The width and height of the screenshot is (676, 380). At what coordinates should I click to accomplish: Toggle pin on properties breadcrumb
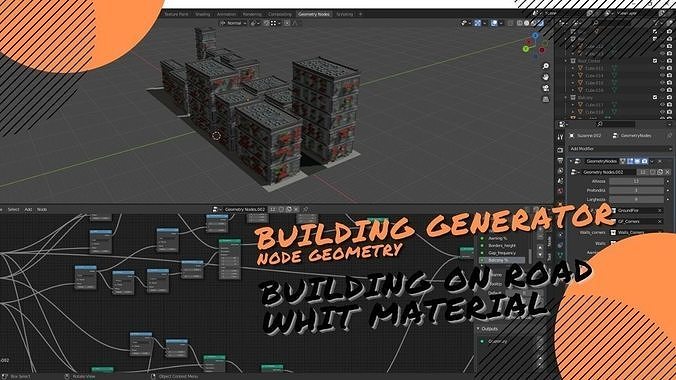coord(669,135)
